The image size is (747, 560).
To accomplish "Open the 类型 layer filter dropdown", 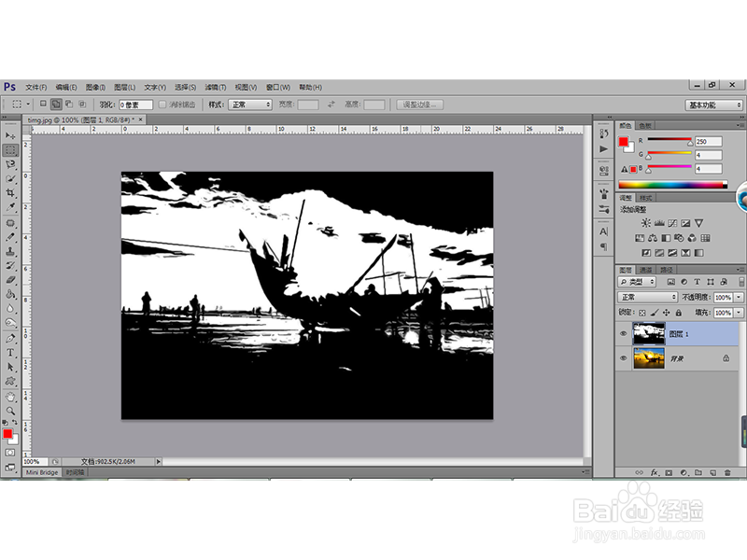I will tap(637, 282).
